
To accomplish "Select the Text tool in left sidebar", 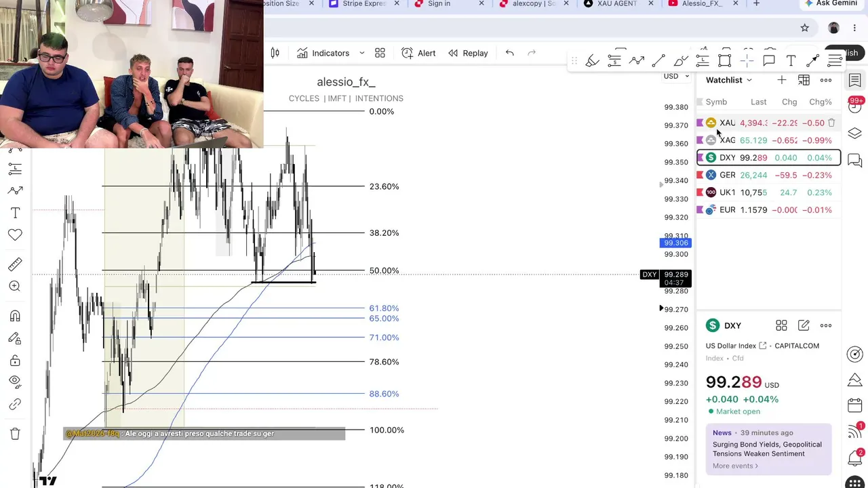I will 15,213.
